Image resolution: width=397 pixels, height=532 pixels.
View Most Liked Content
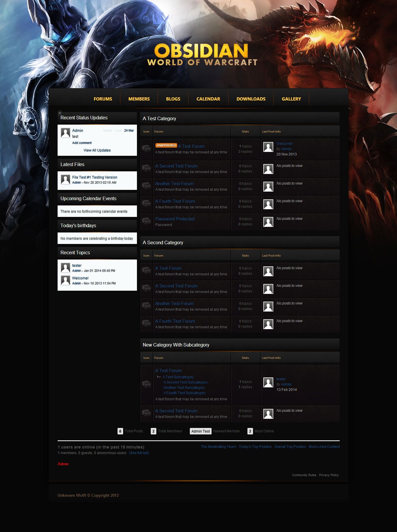(x=324, y=447)
